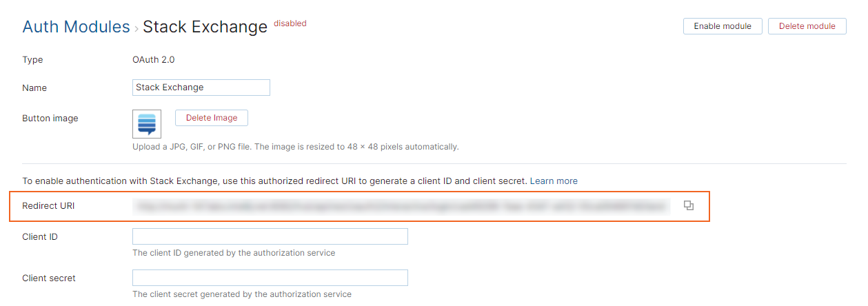Click the Stack Exchange page heading
Viewport: 868px width, 306px height.
click(205, 27)
